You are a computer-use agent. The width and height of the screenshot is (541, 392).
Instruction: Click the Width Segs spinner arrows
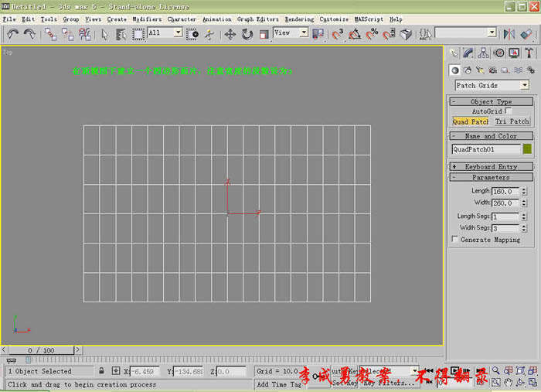click(x=524, y=228)
